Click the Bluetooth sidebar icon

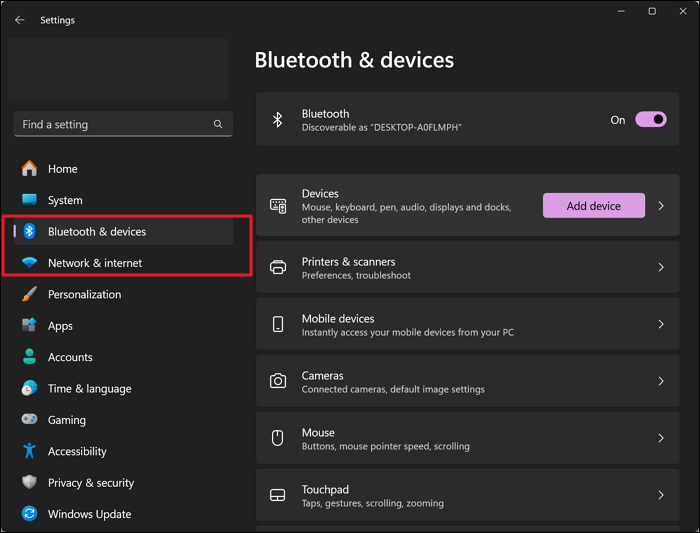click(29, 231)
